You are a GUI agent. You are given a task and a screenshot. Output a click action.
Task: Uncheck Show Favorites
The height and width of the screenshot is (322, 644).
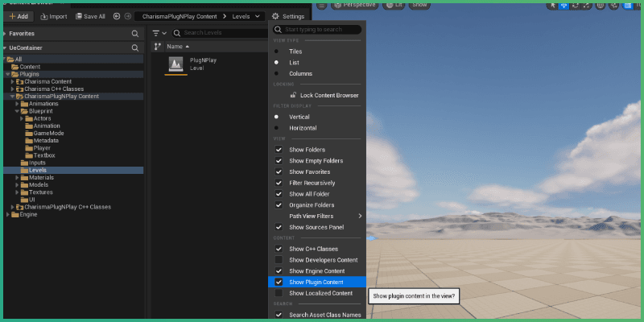(279, 171)
